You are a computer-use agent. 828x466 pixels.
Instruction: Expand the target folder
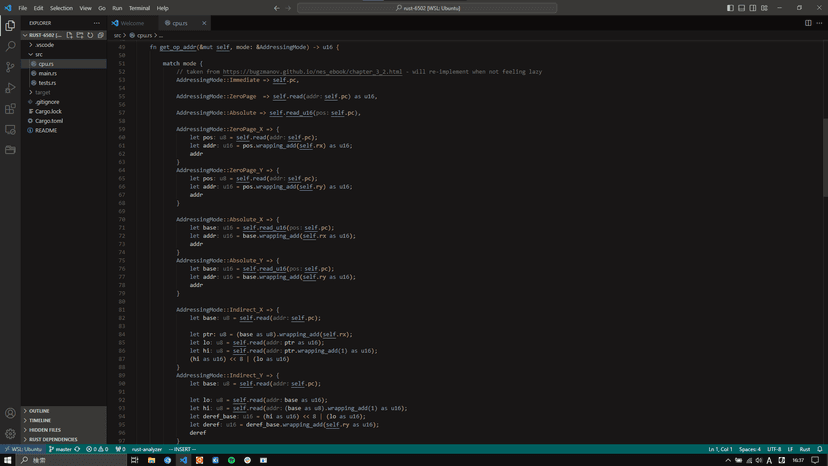click(x=42, y=92)
